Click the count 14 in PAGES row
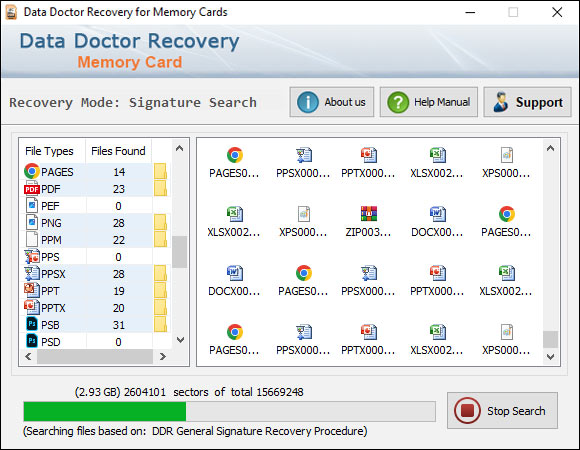This screenshot has width=580, height=450. point(119,172)
